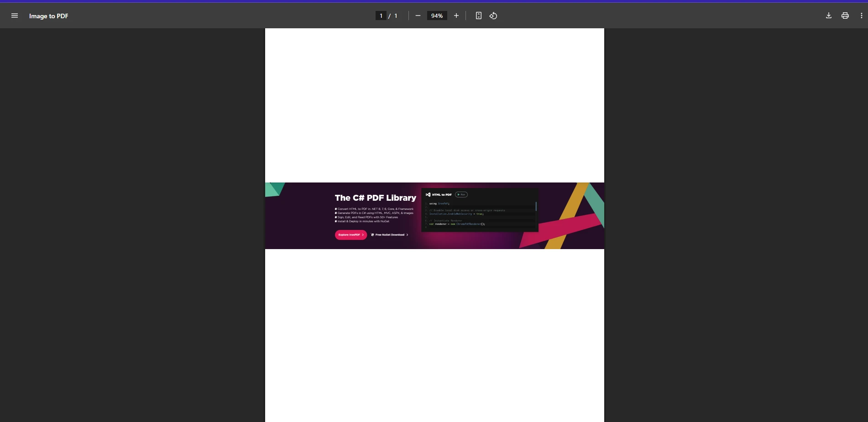The image size is (868, 422).
Task: Click the code panel vertical scrollbar
Action: (x=536, y=207)
